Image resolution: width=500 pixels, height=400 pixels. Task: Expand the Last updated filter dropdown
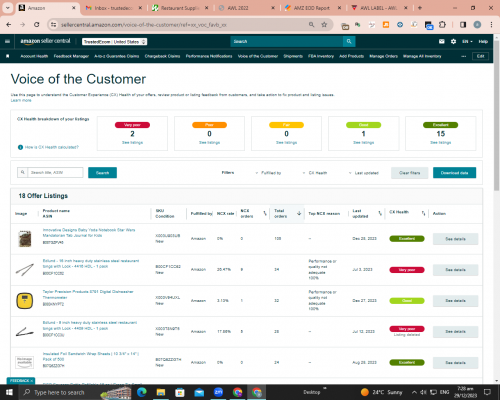coord(364,173)
